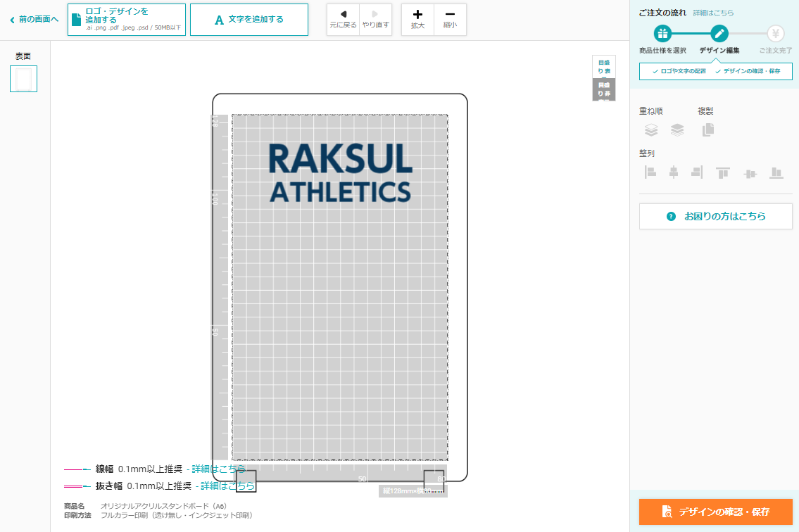Align objects to the right edge
This screenshot has height=532, width=799.
[697, 172]
